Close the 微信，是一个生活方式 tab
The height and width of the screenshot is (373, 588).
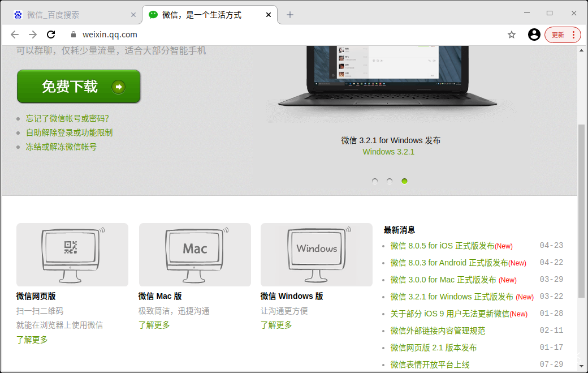point(269,15)
